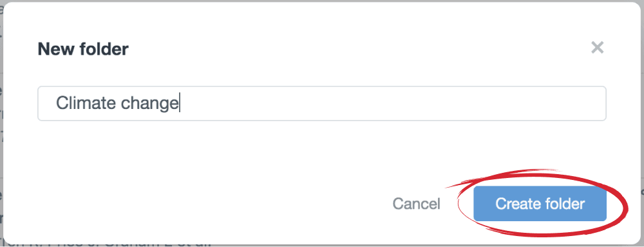644x247 pixels.
Task: Cancel the new folder creation
Action: coord(416,204)
